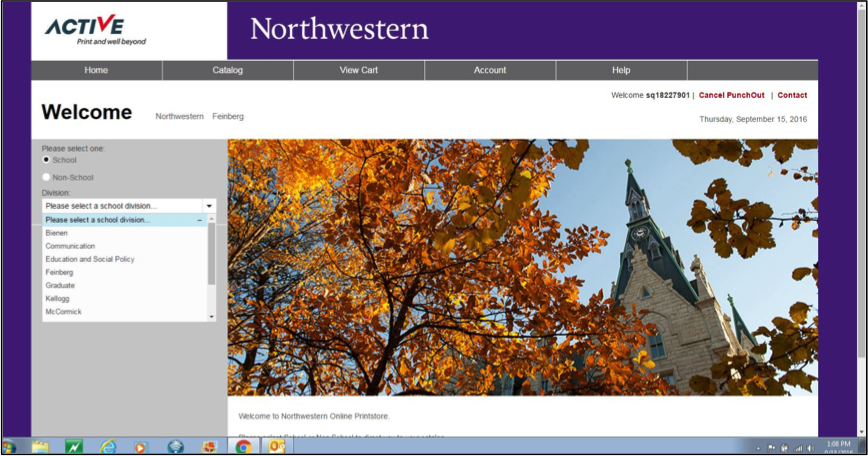Show hidden system tray icons
Viewport: 868px width, 456px height.
click(758, 448)
